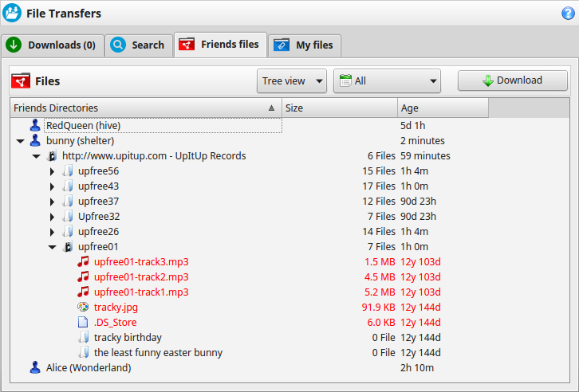
Task: Click the least funny easter bunny folder icon
Action: pyautogui.click(x=84, y=352)
